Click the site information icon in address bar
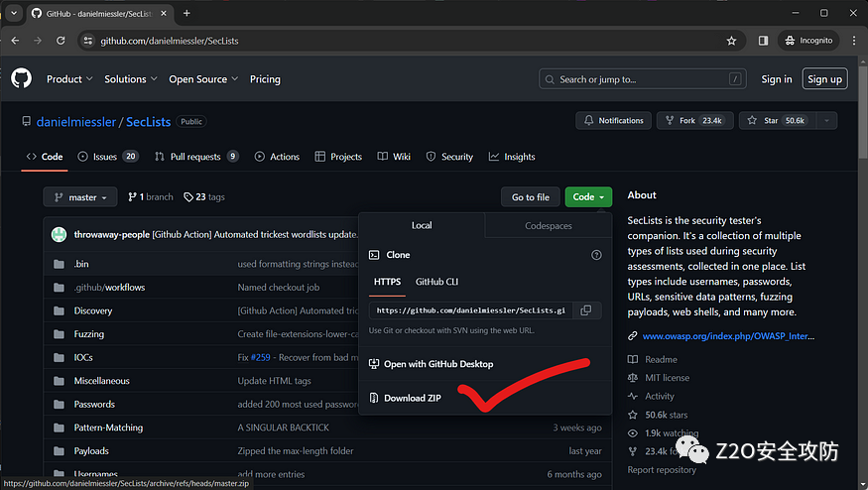This screenshot has height=490, width=868. click(x=88, y=41)
